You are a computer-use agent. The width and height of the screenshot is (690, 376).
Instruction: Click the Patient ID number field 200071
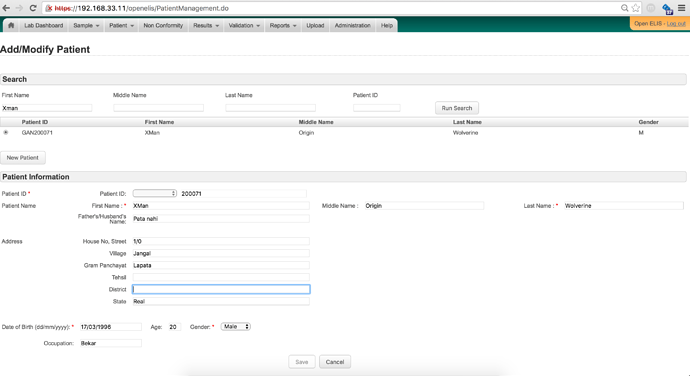[243, 193]
